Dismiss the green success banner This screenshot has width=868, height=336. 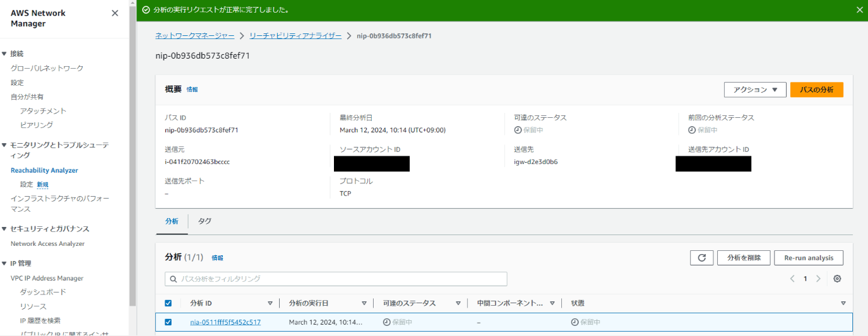point(859,10)
